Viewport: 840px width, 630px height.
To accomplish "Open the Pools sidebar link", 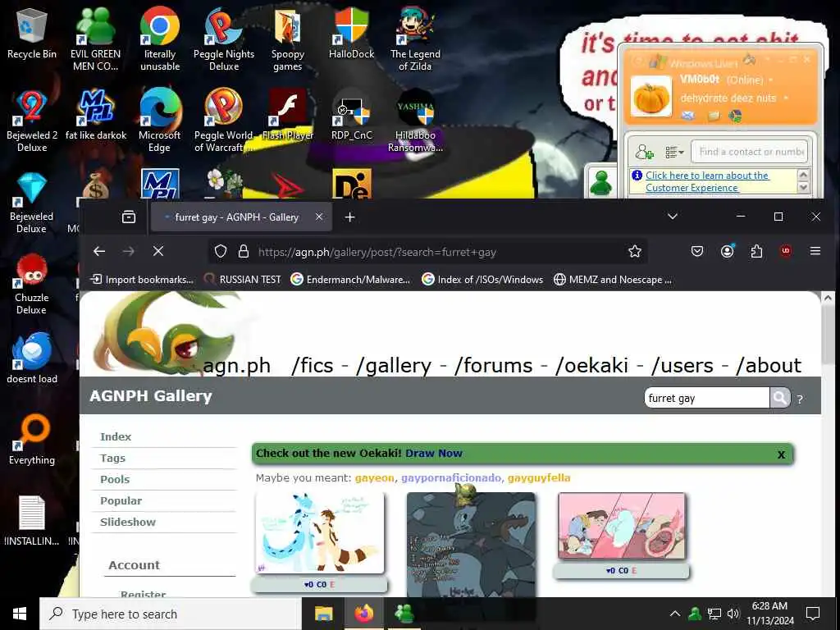I will pos(115,479).
